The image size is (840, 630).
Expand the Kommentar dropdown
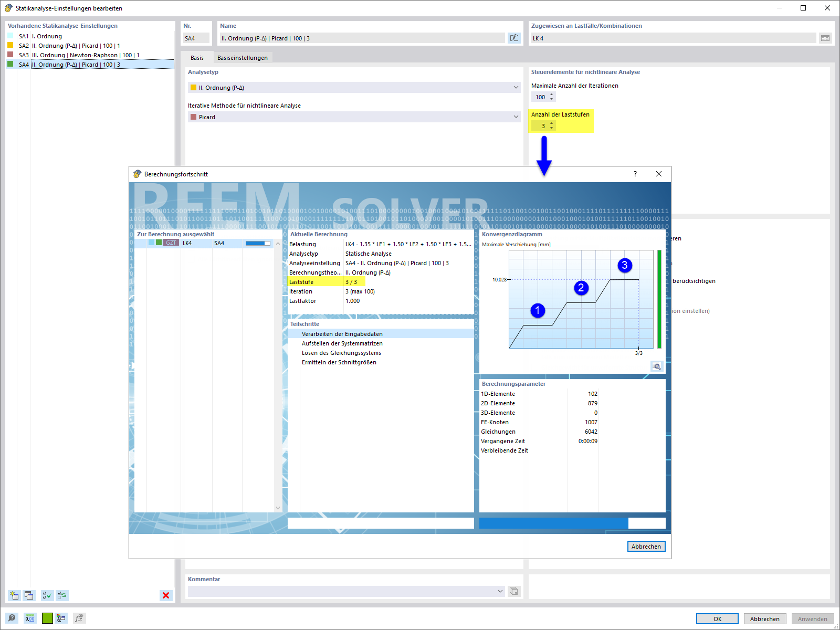point(500,591)
